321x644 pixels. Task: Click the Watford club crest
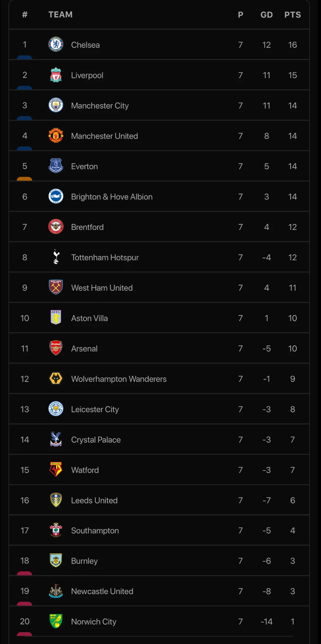pos(56,470)
